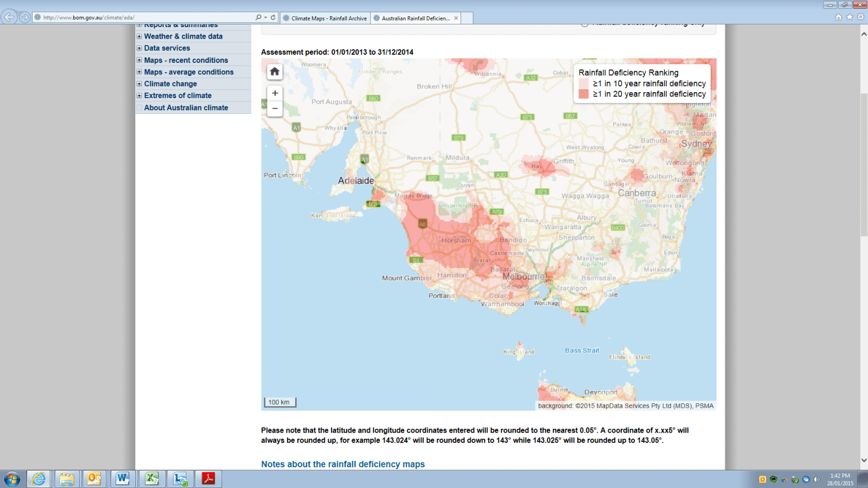This screenshot has height=488, width=868.
Task: Click the volume speaker tray icon
Action: point(816,479)
